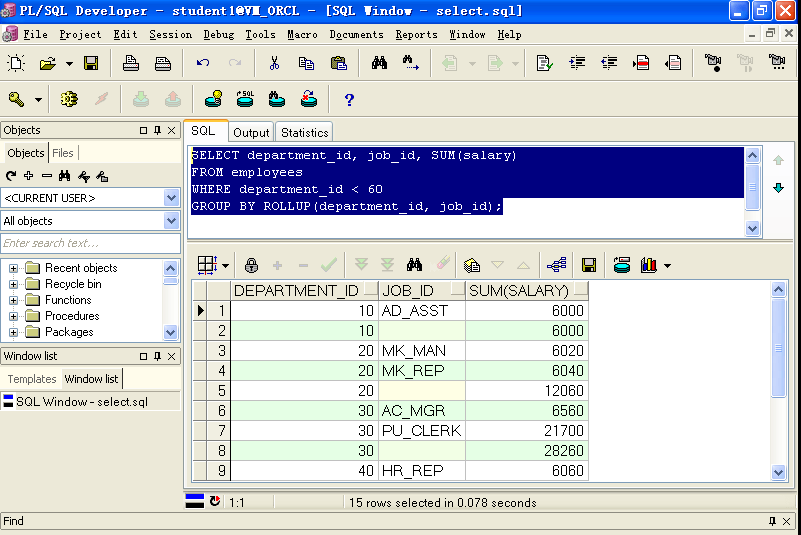The width and height of the screenshot is (801, 535).
Task: Open the blue question mark Help icon
Action: pos(349,99)
